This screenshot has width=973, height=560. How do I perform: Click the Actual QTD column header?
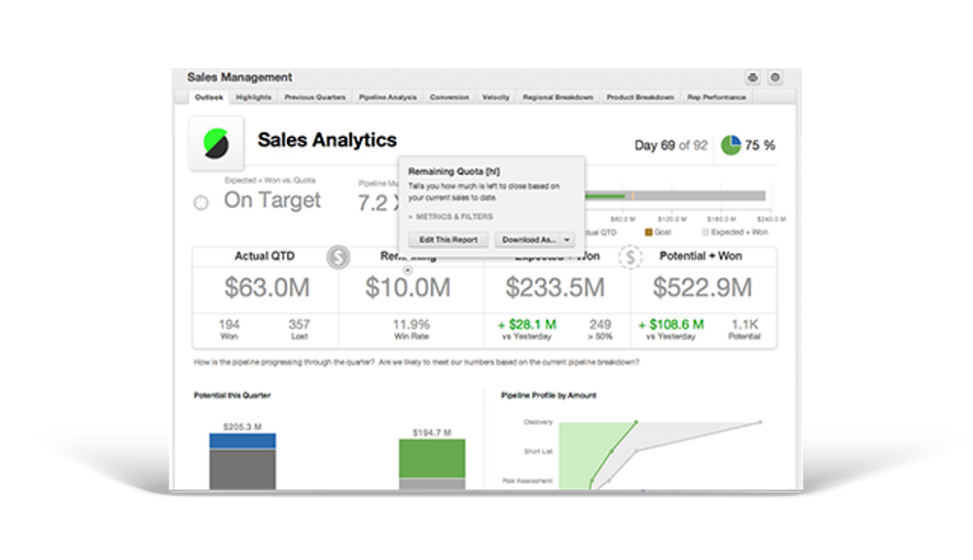(265, 256)
